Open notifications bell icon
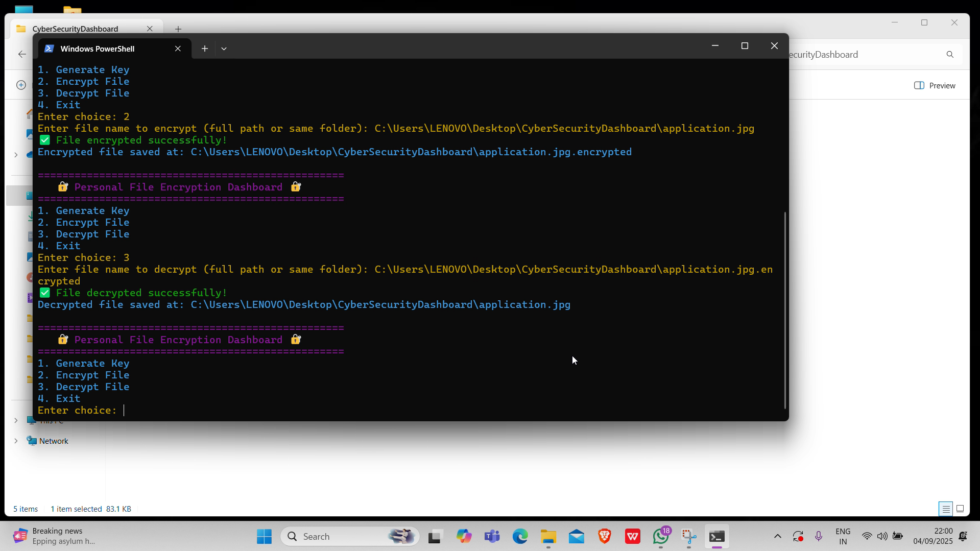 tap(963, 536)
